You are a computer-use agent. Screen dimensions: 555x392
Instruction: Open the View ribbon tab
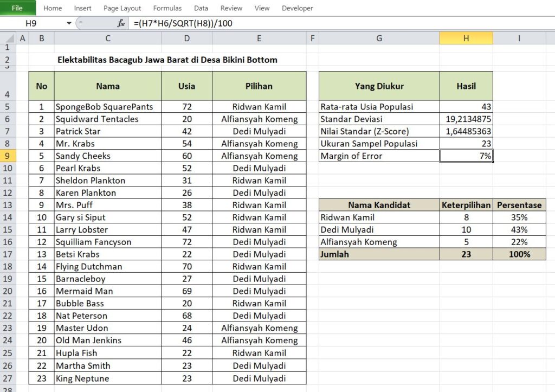coord(262,8)
